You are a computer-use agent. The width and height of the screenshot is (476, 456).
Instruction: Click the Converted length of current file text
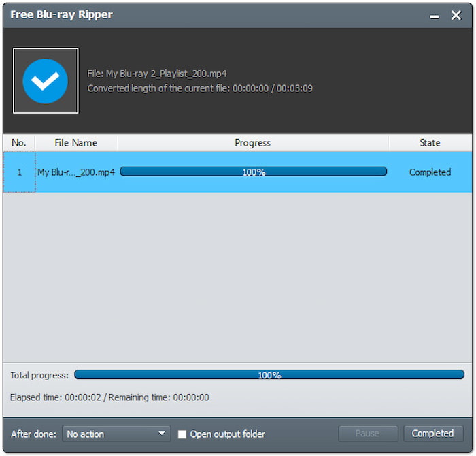pyautogui.click(x=200, y=88)
